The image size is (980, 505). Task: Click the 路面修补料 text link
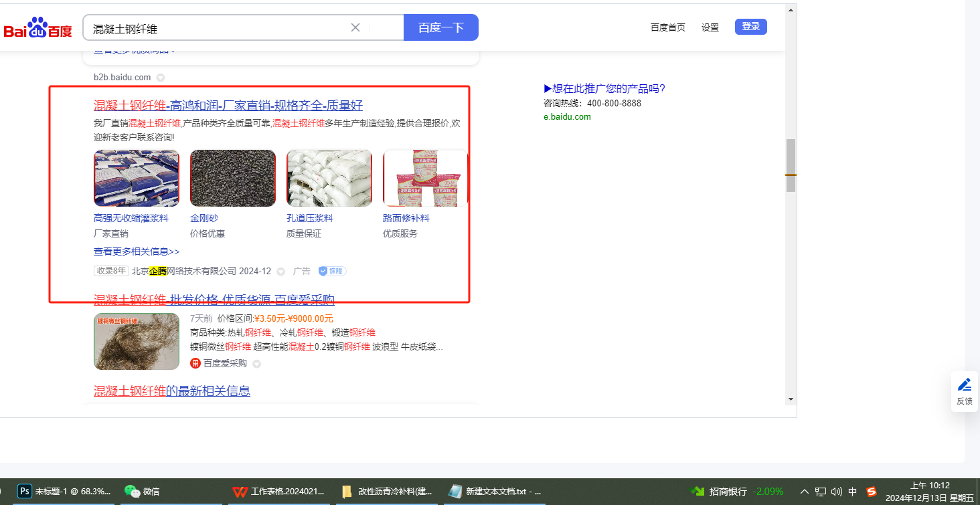point(406,218)
